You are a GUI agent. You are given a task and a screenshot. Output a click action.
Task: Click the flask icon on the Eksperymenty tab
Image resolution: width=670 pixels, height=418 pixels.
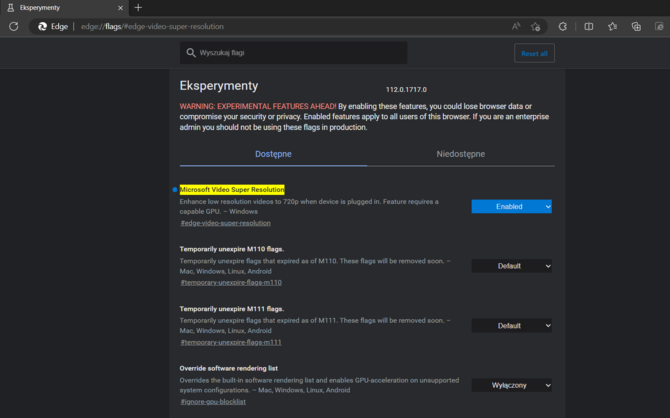[x=11, y=8]
